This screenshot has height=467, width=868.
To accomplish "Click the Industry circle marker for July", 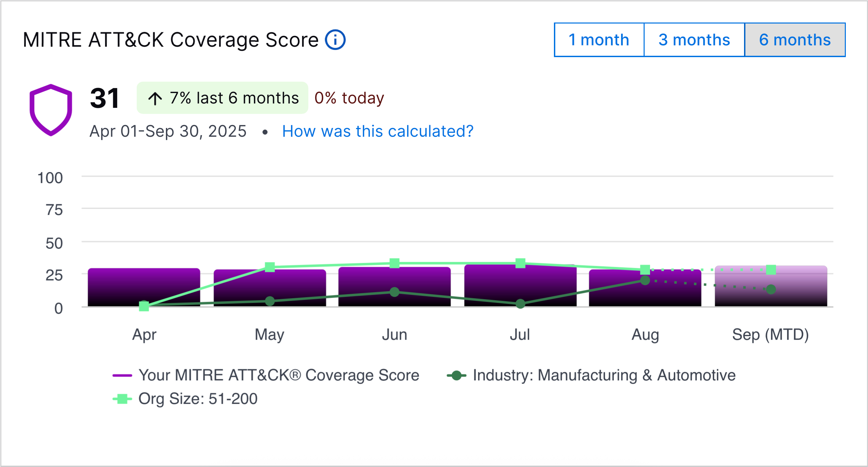I will 520,304.
